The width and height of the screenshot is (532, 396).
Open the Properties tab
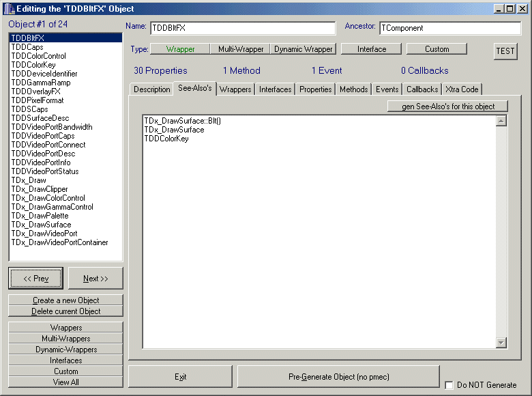tap(315, 89)
